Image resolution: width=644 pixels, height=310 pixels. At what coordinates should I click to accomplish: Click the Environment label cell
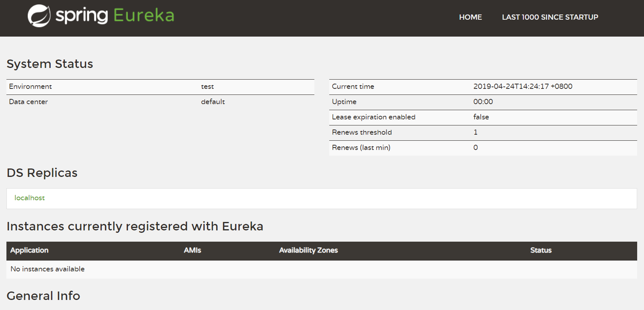tap(31, 86)
